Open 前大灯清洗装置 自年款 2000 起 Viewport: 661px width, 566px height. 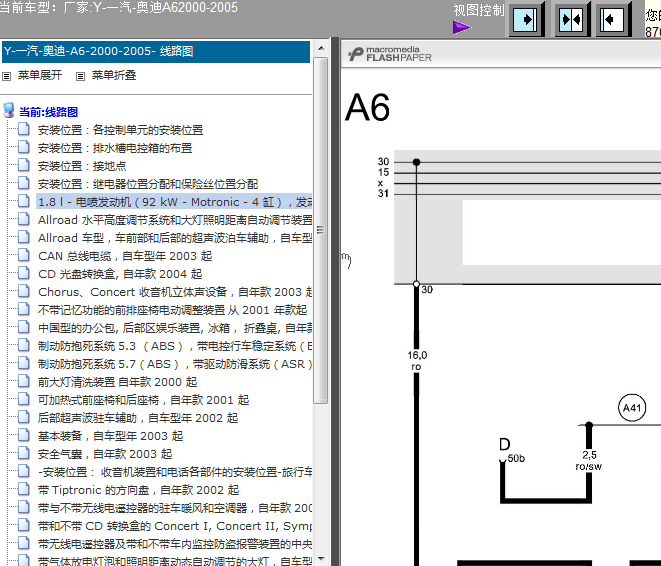tap(118, 382)
